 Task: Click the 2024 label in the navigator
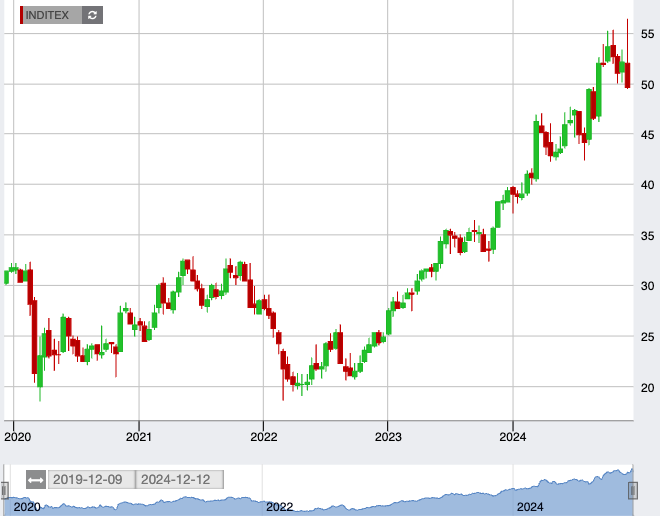pos(530,507)
